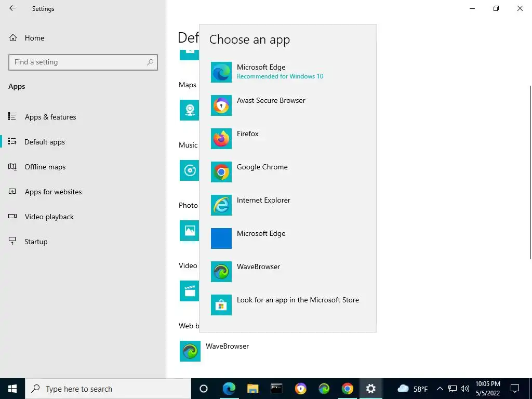The image size is (532, 399).
Task: Choose Microsoft Edge recommended for Windows 10
Action: pos(288,72)
